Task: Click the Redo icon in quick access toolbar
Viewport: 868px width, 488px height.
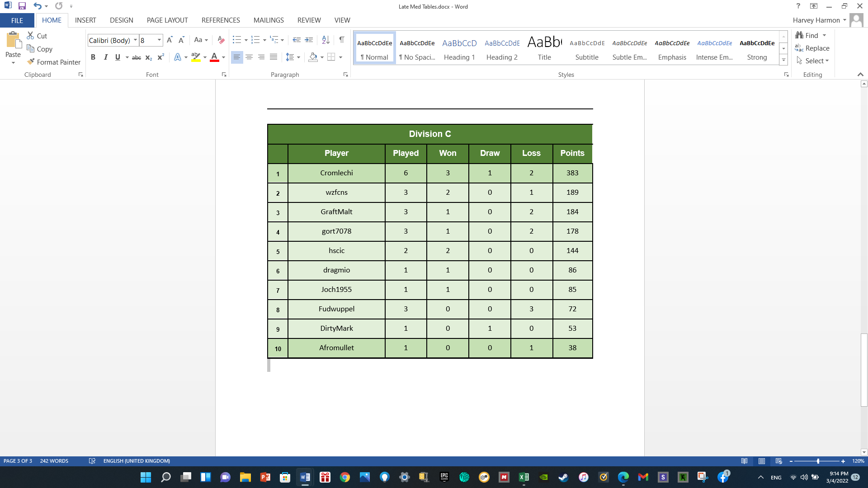Action: [59, 6]
